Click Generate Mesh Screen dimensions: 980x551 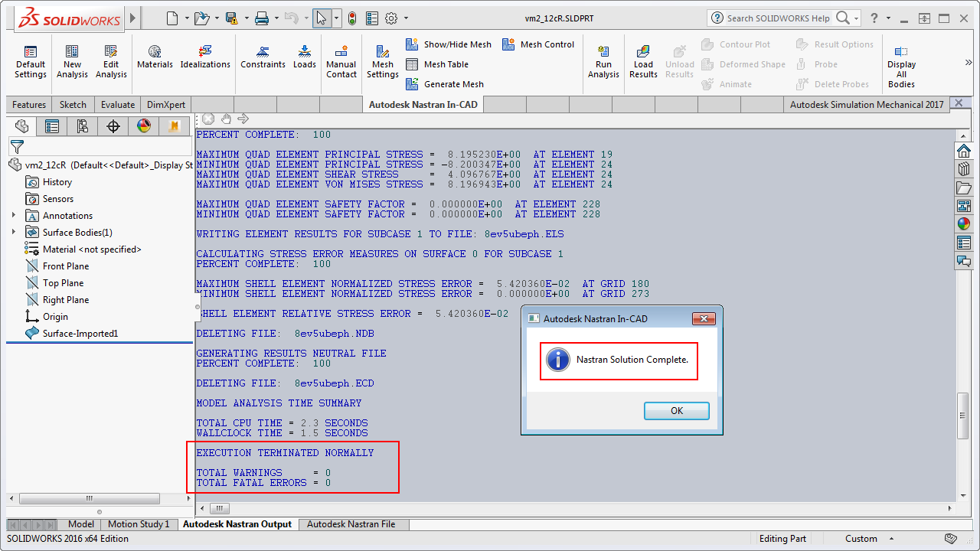(x=445, y=84)
